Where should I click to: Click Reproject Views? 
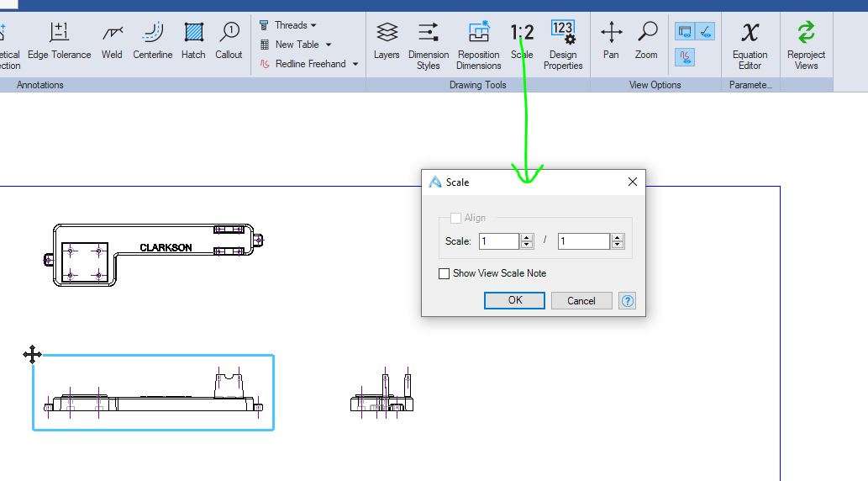click(x=806, y=45)
